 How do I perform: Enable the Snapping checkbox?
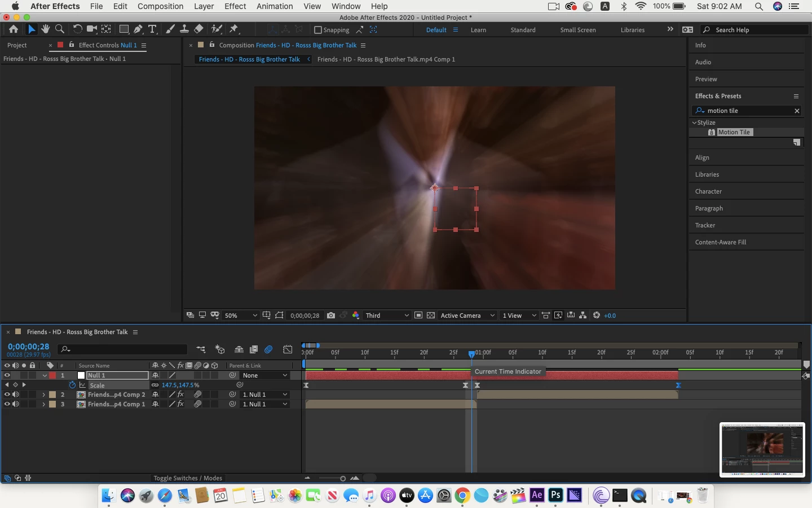click(x=318, y=30)
